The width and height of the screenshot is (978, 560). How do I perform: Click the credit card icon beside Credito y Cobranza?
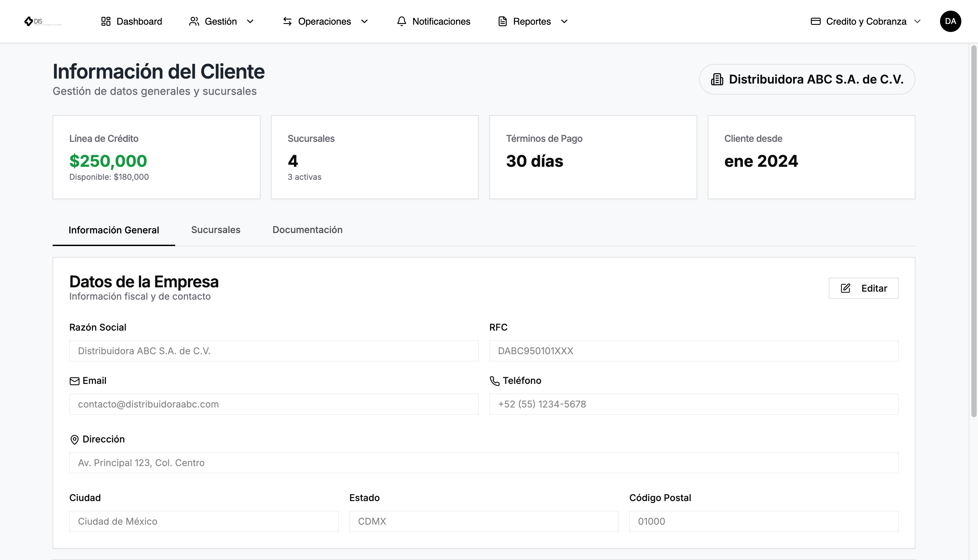816,21
